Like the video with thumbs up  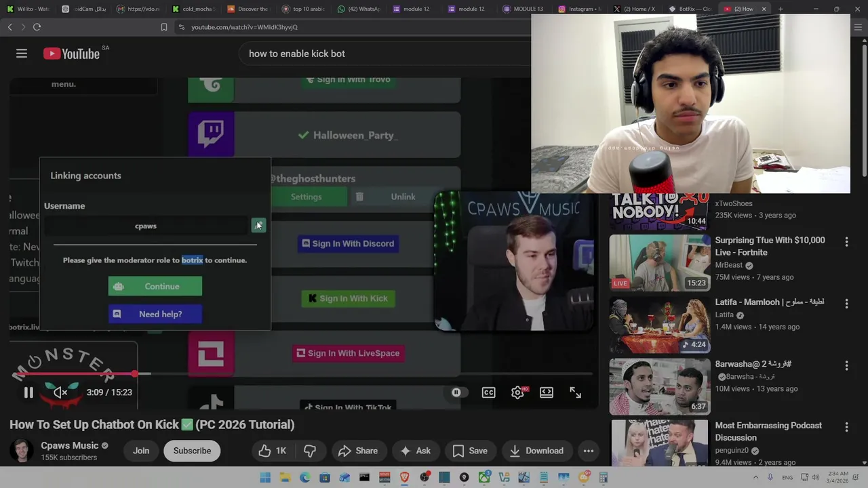[x=273, y=451]
